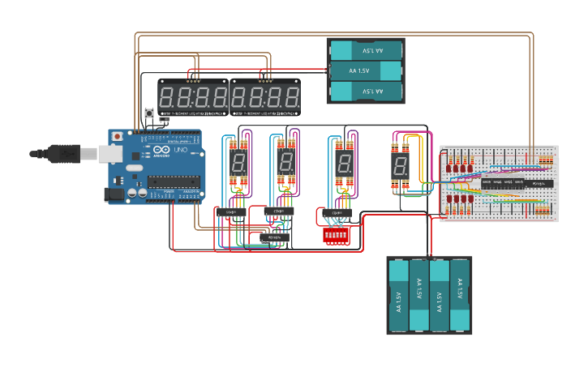Toggle the small slide switch above the Arduino

pyautogui.click(x=165, y=120)
